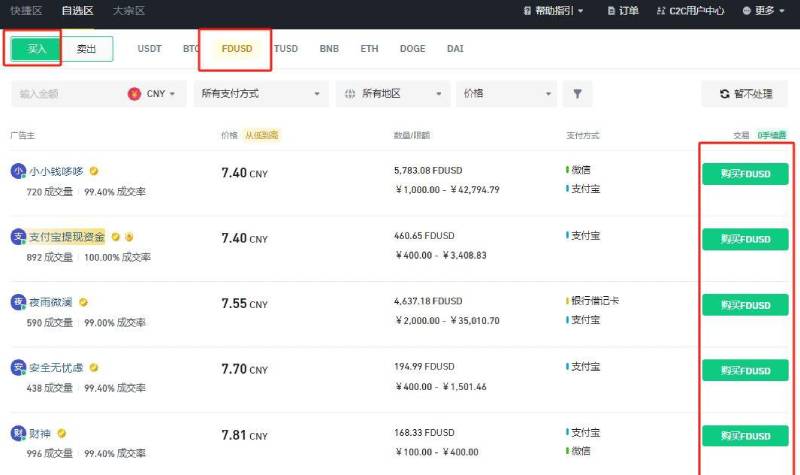Click 购买FDUSD for 夜雨微澜
This screenshot has height=475, width=800.
pyautogui.click(x=745, y=305)
